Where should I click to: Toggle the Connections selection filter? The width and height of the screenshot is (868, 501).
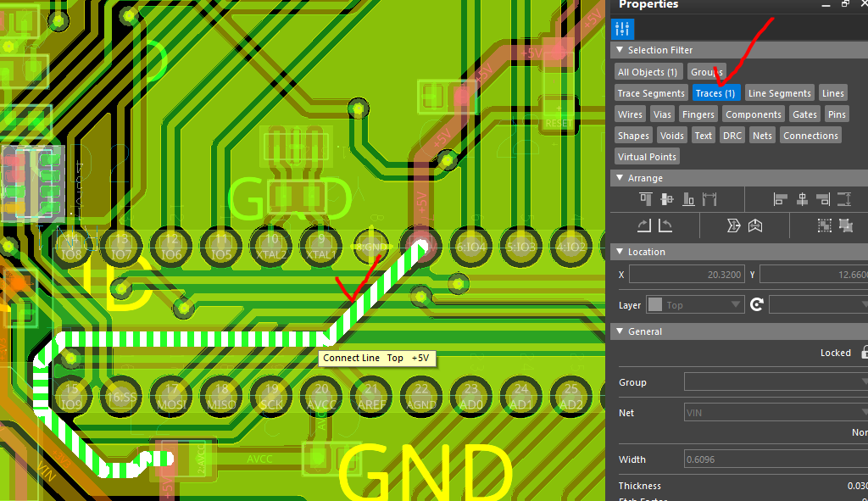pyautogui.click(x=810, y=136)
